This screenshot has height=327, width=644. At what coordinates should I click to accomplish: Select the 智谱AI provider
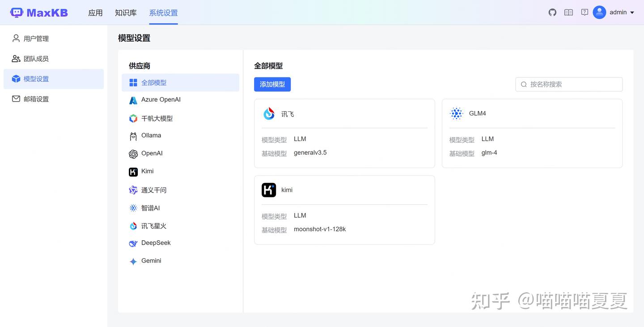[x=150, y=208]
